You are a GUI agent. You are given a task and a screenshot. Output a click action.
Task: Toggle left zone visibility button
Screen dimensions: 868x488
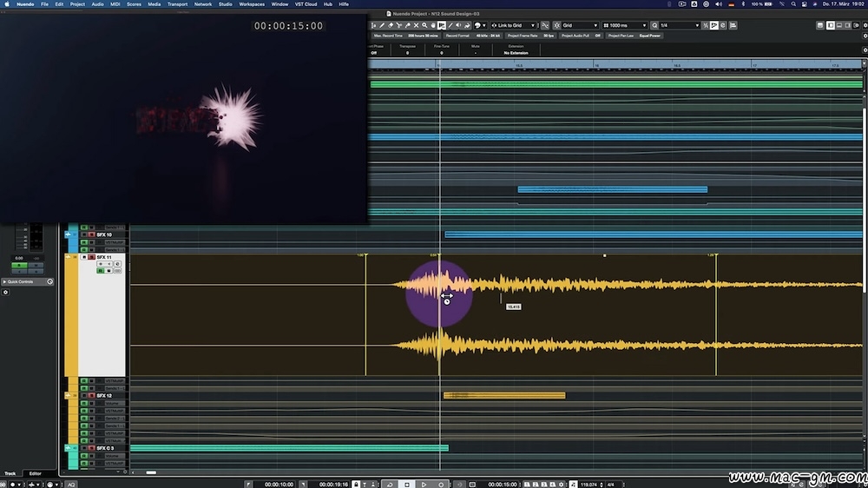[831, 25]
